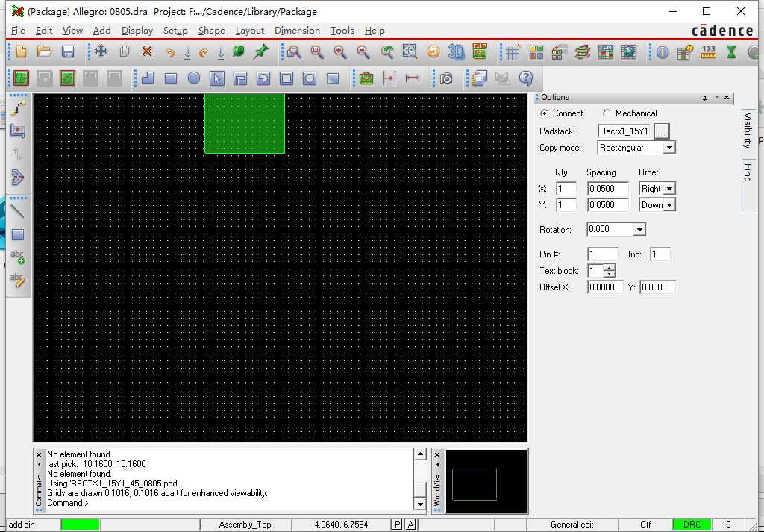Click General edit in status bar
This screenshot has height=532, width=764.
572,525
